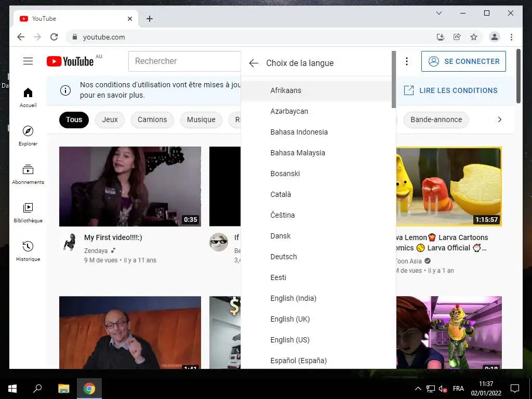Open Bibliothèque in the sidebar
The height and width of the screenshot is (399, 532).
28,212
